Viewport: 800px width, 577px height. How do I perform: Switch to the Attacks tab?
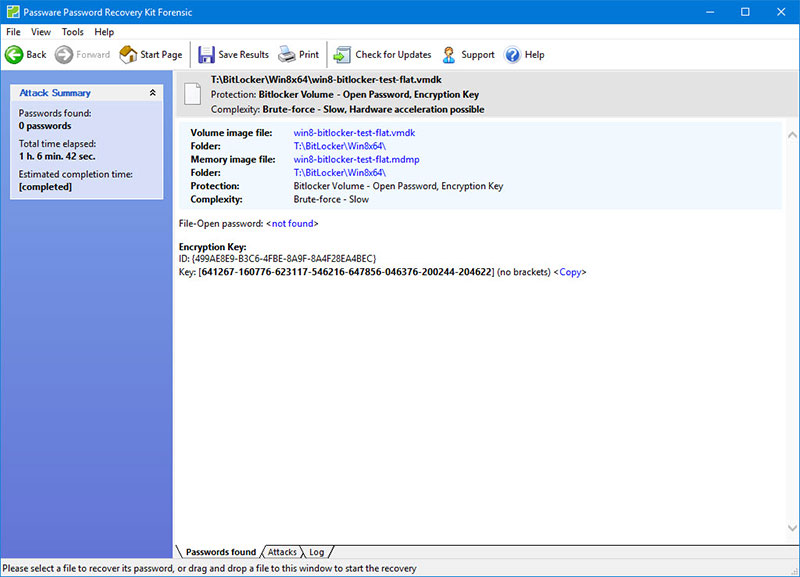282,552
